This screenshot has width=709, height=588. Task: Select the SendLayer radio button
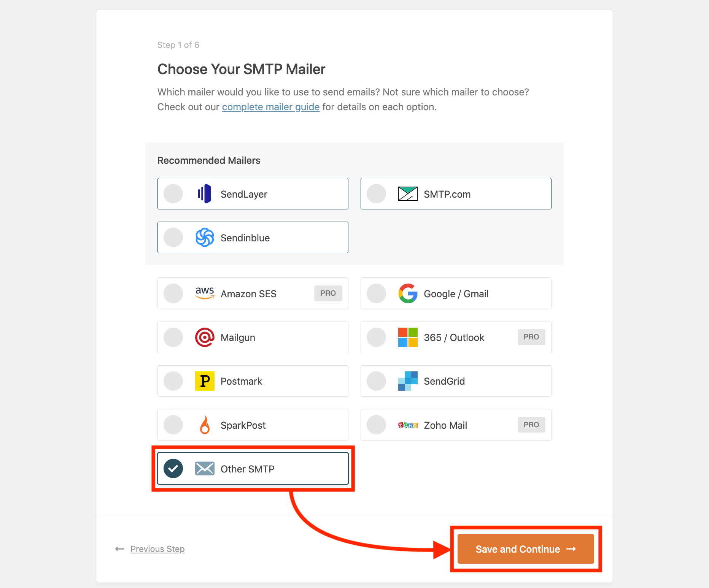[x=173, y=194]
